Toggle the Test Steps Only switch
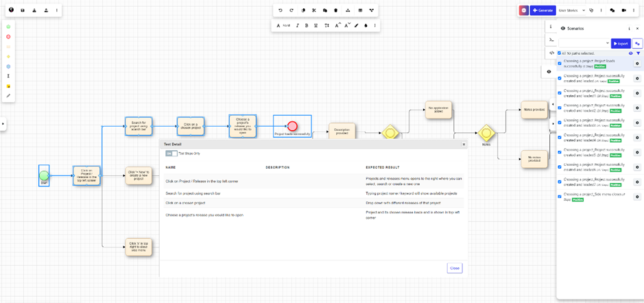The height and width of the screenshot is (303, 644). coord(171,153)
